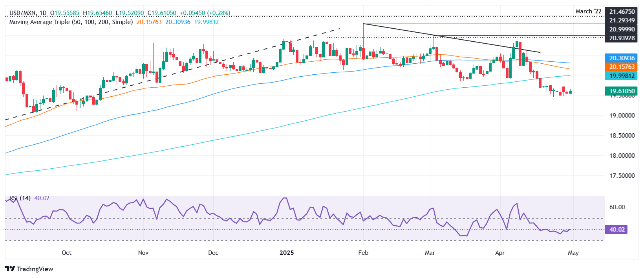This screenshot has width=644, height=278.
Task: Click the green 19.61050 current price tag
Action: (622, 91)
